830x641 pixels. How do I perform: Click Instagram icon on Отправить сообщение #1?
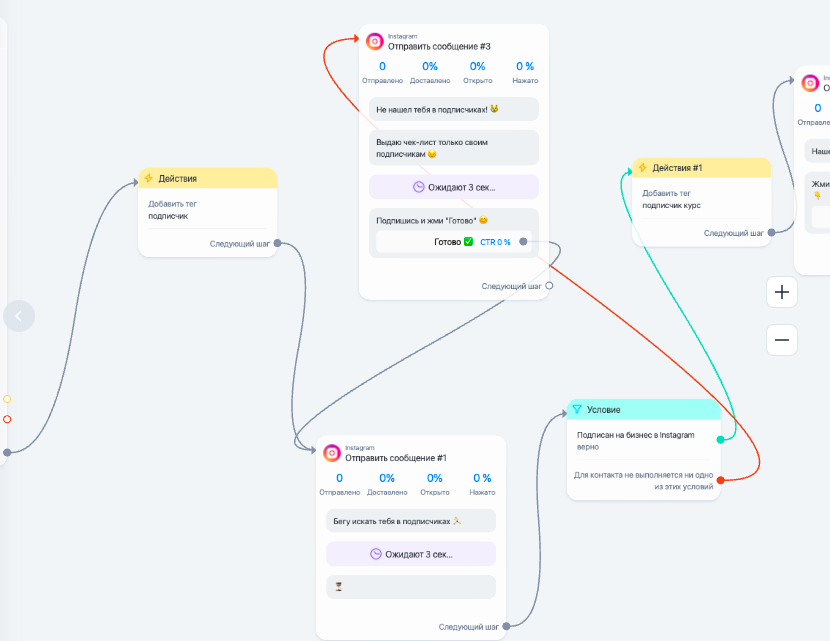[x=331, y=453]
